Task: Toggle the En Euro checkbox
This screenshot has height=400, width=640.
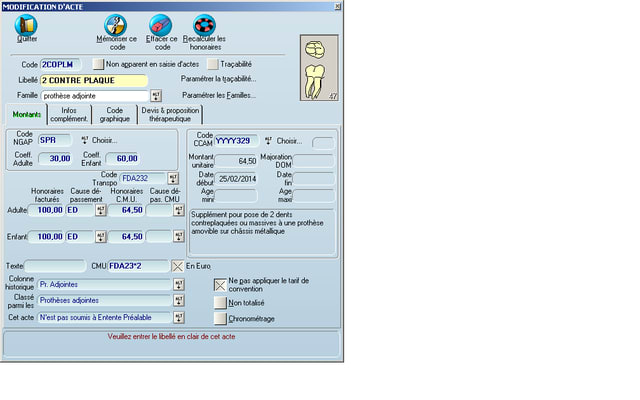Action: click(x=178, y=266)
